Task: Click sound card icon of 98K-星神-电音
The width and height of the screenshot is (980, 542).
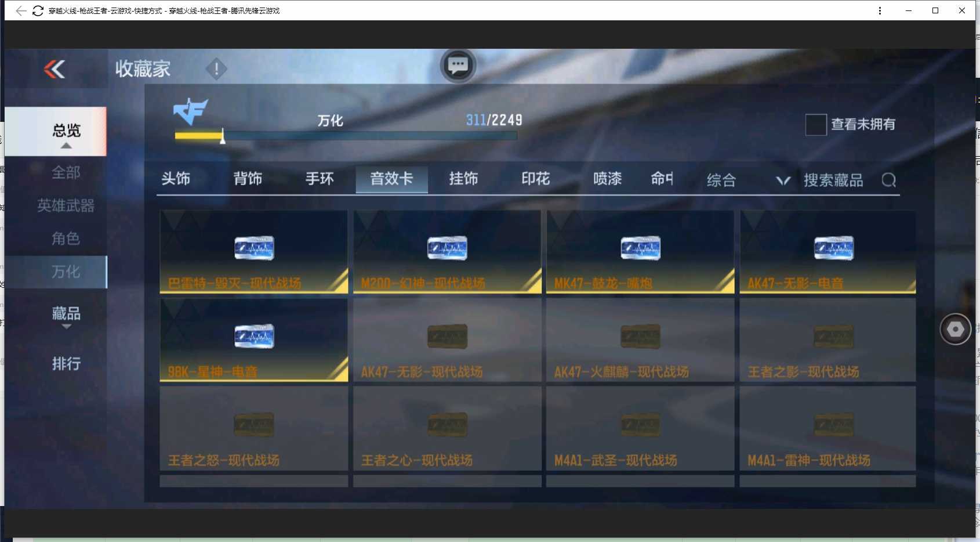Action: [254, 336]
